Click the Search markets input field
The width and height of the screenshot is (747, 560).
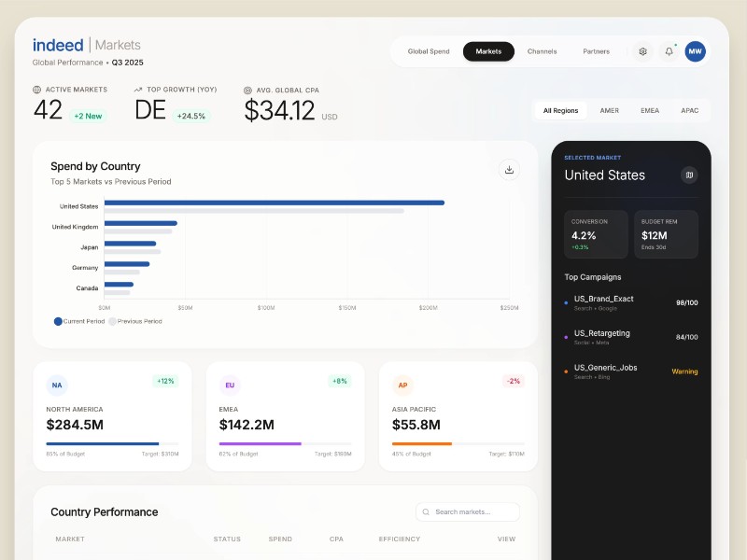click(x=468, y=511)
